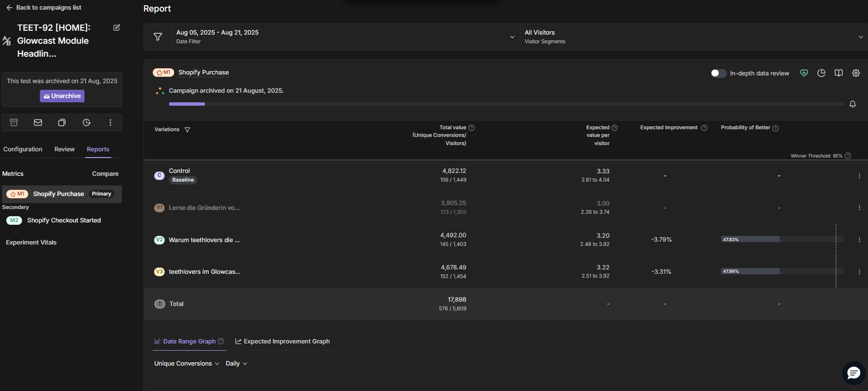The height and width of the screenshot is (391, 868).
Task: Select Shopify Checkout Started secondary metric
Action: (62, 220)
